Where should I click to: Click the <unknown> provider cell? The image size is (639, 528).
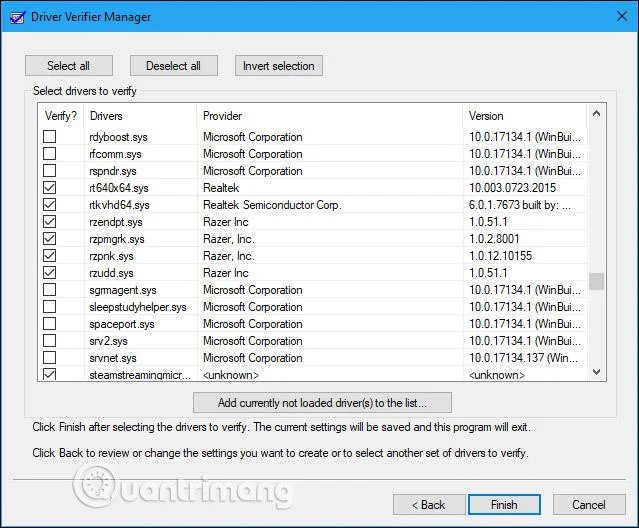[x=231, y=375]
